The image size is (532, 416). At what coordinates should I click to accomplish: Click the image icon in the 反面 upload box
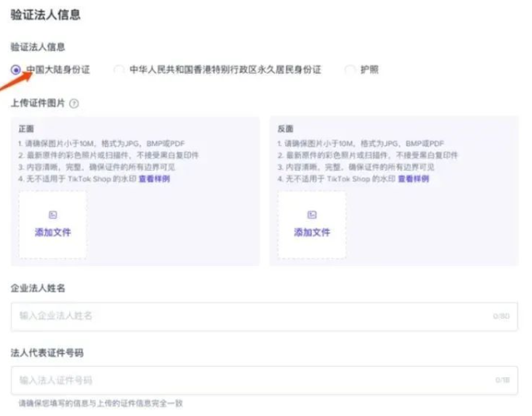pyautogui.click(x=312, y=215)
